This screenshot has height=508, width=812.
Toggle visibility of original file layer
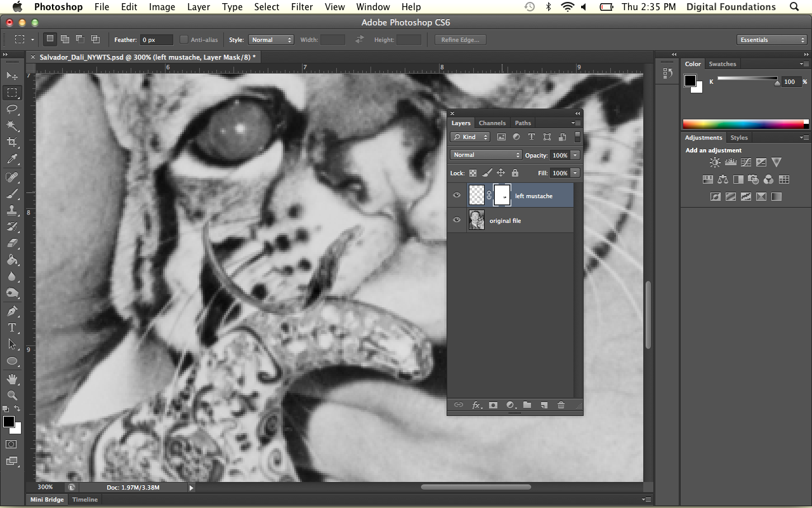pos(457,220)
